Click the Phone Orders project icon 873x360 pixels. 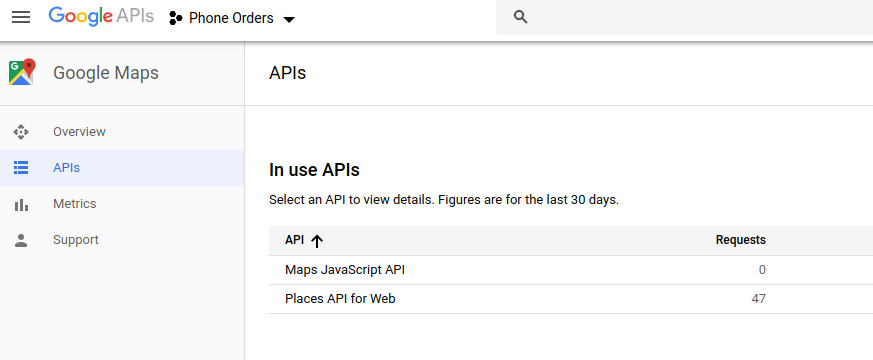pyautogui.click(x=175, y=18)
